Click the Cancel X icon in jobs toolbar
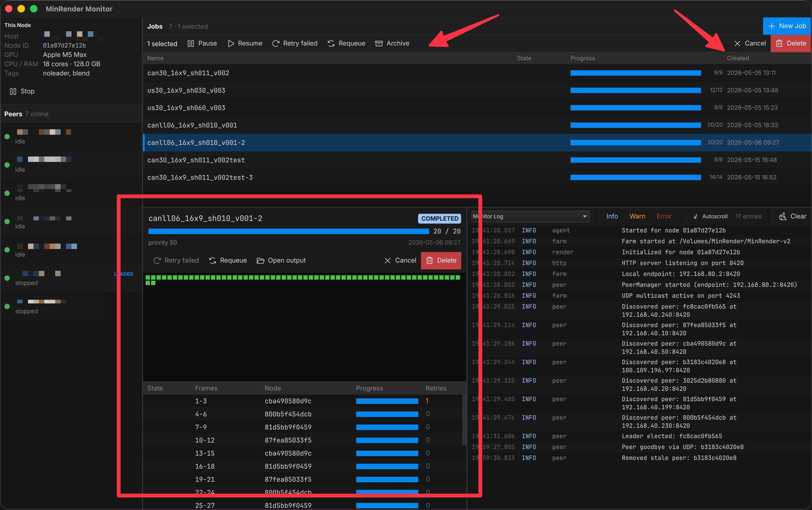The width and height of the screenshot is (812, 510). point(737,44)
